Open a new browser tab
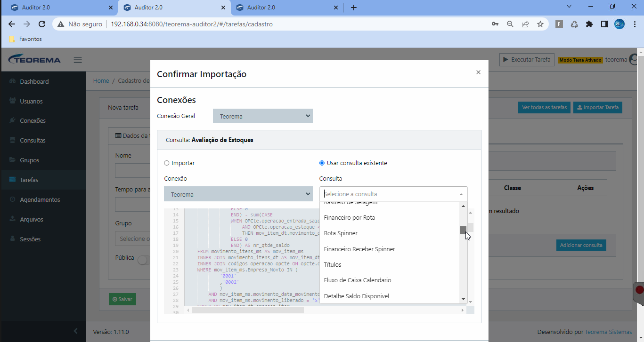 click(354, 8)
